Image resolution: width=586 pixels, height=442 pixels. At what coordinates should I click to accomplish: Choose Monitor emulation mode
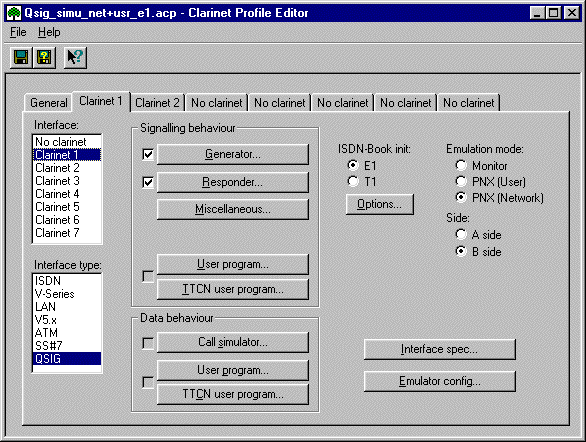coord(461,165)
